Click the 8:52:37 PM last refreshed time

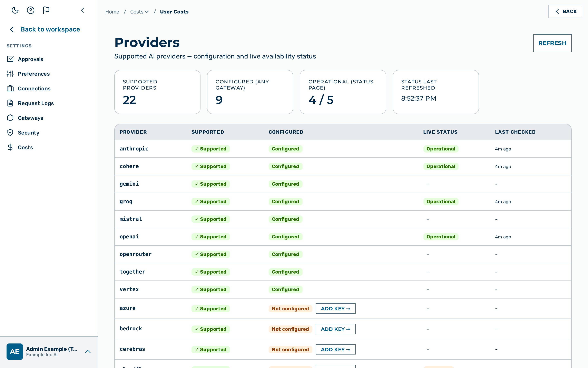(x=418, y=98)
